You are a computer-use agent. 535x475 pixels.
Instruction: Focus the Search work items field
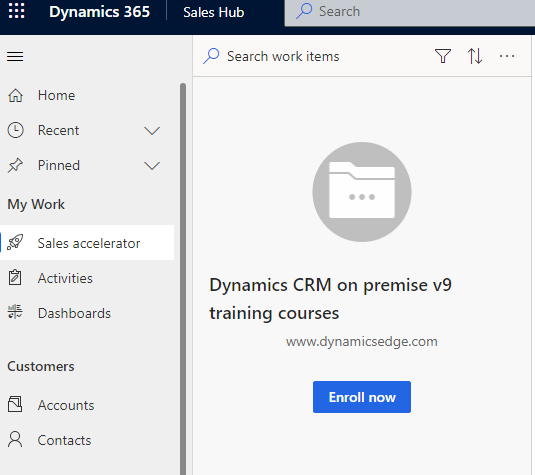coord(283,56)
